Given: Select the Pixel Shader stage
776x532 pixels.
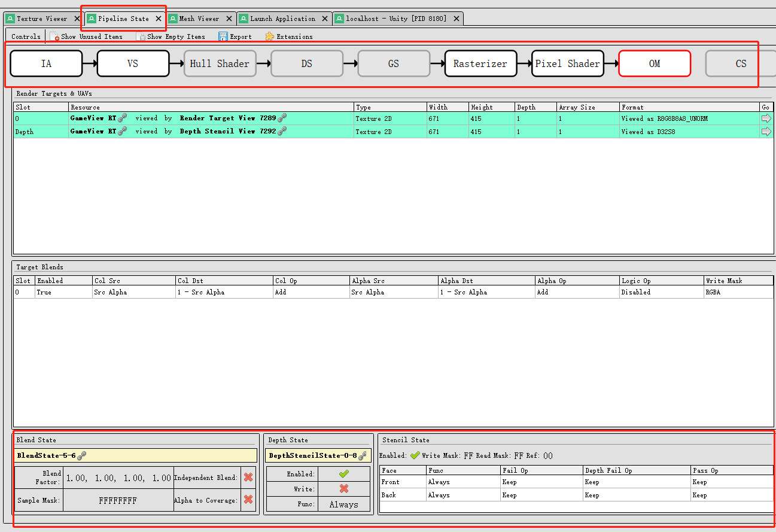Looking at the screenshot, I should pos(567,63).
